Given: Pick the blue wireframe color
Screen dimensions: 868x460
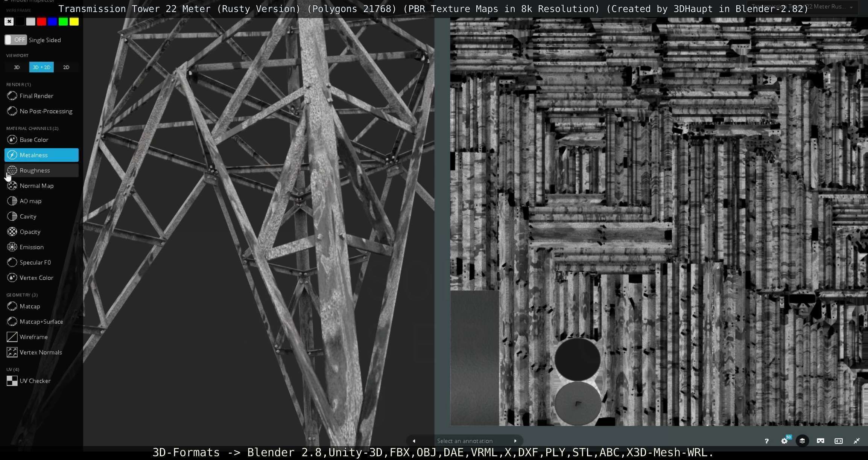Looking at the screenshot, I should [52, 22].
